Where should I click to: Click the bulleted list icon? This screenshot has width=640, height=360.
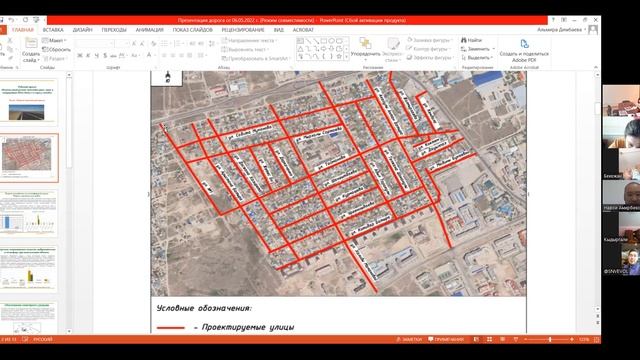(164, 43)
